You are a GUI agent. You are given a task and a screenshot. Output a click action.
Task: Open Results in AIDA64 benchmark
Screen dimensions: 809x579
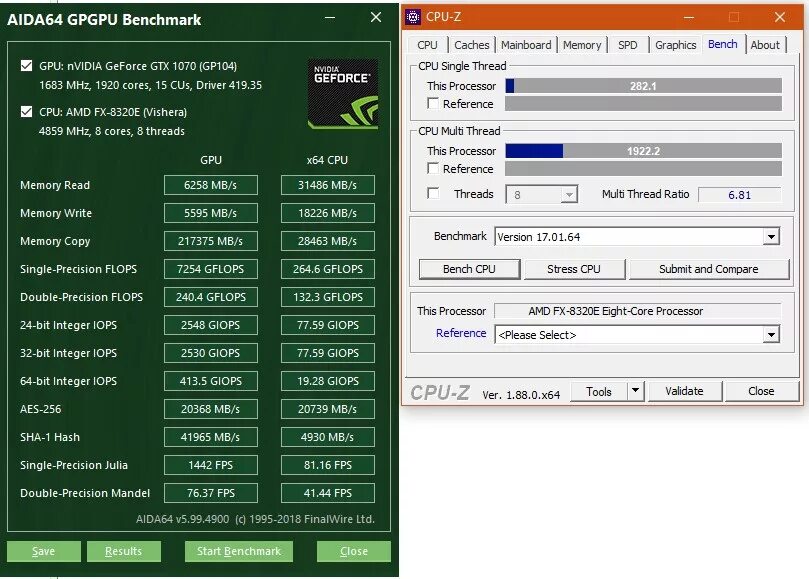tap(124, 551)
